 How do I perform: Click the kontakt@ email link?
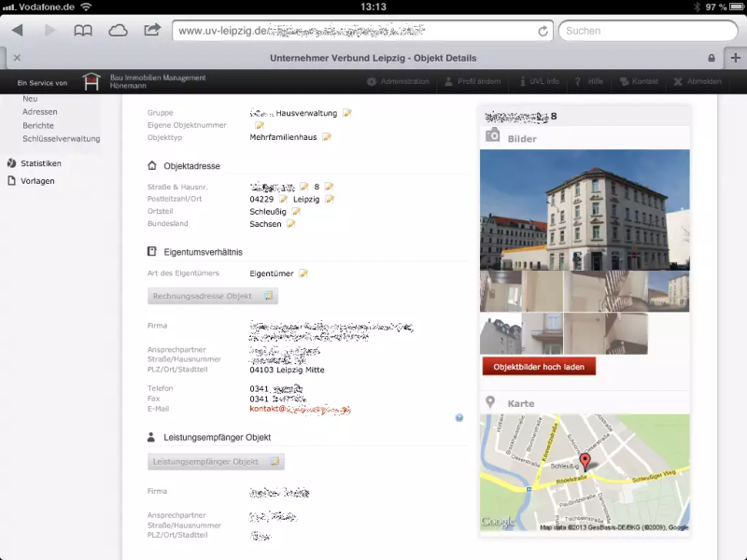click(x=300, y=409)
